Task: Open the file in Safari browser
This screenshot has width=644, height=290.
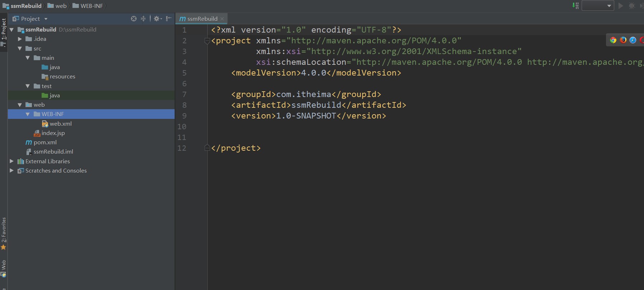Action: [633, 40]
